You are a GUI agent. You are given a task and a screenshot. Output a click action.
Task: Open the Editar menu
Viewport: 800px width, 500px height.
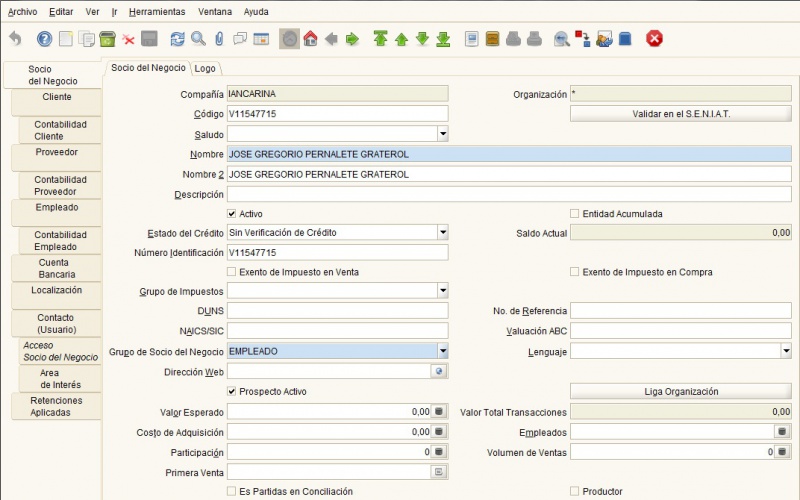point(61,12)
